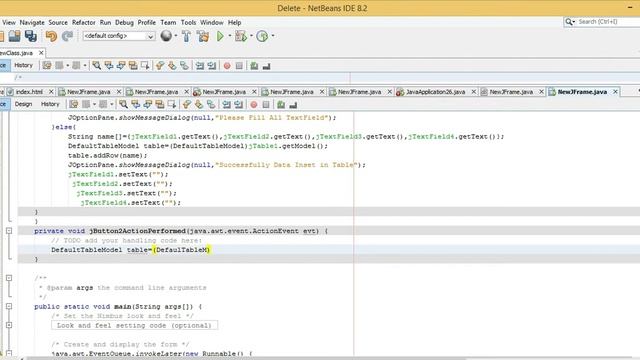Clean and Build with the hammer-broom icon
Viewport: 640px width, 360px height.
(203, 36)
